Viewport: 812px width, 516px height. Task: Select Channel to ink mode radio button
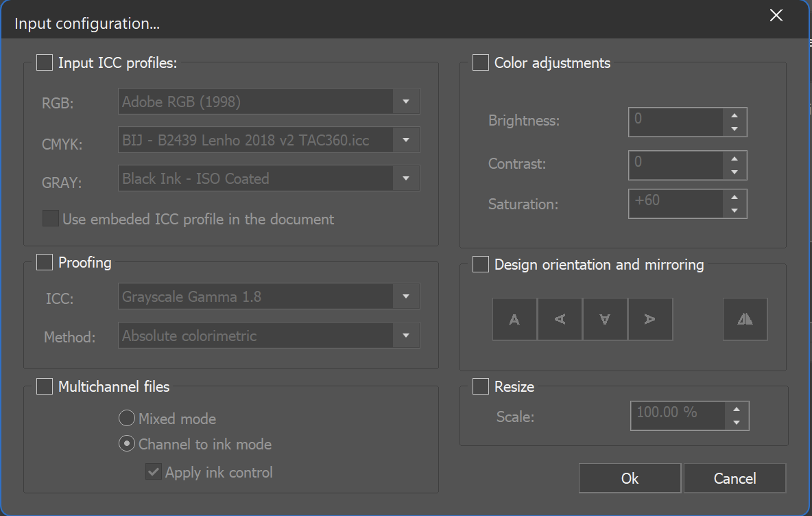(x=127, y=443)
